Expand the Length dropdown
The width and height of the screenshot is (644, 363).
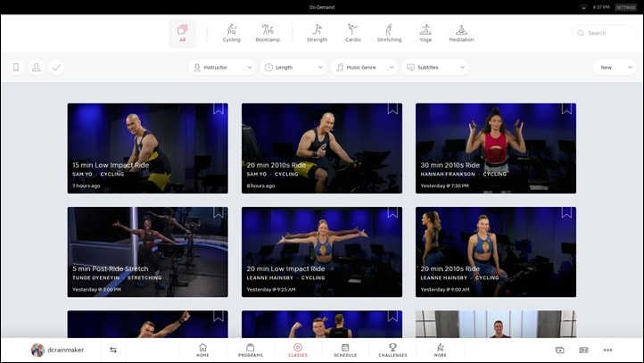click(293, 68)
